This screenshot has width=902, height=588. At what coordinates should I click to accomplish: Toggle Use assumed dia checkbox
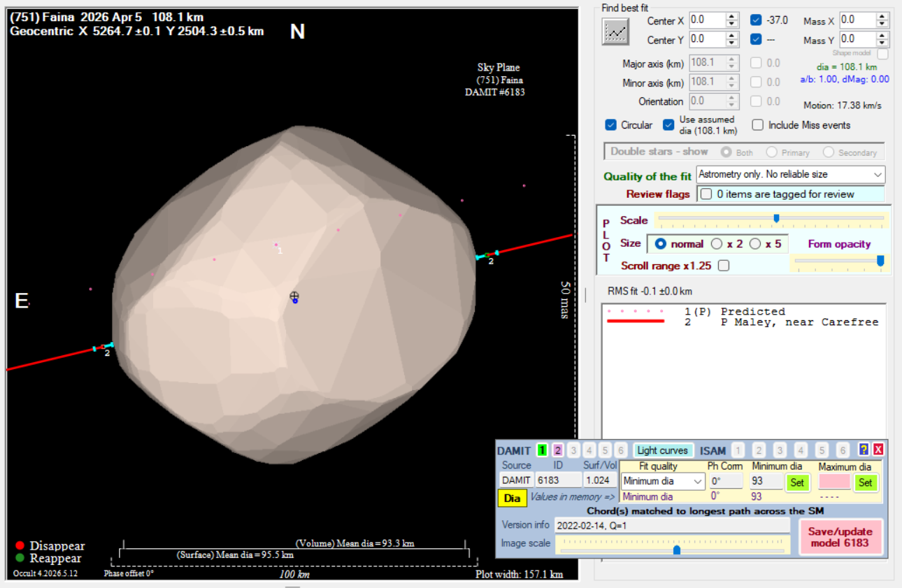(x=668, y=124)
